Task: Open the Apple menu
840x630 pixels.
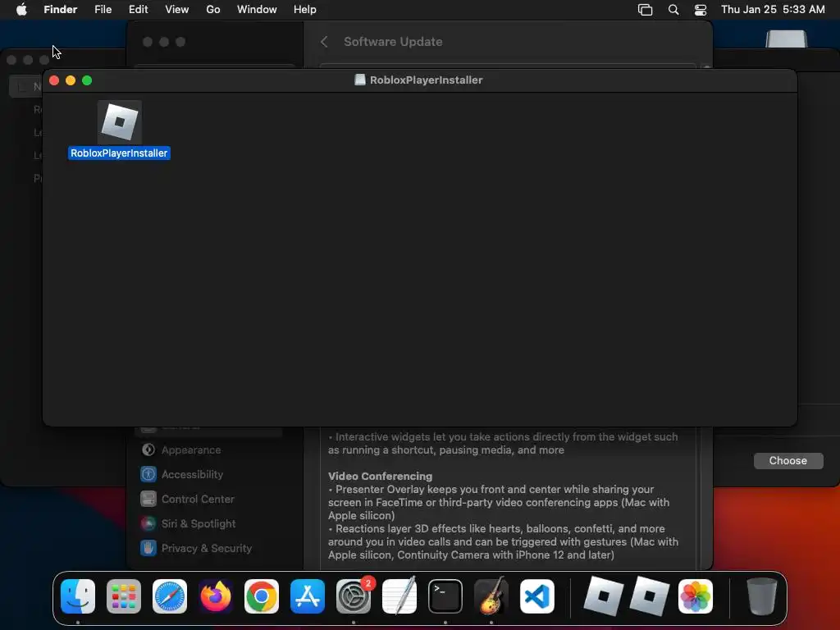Action: click(21, 10)
